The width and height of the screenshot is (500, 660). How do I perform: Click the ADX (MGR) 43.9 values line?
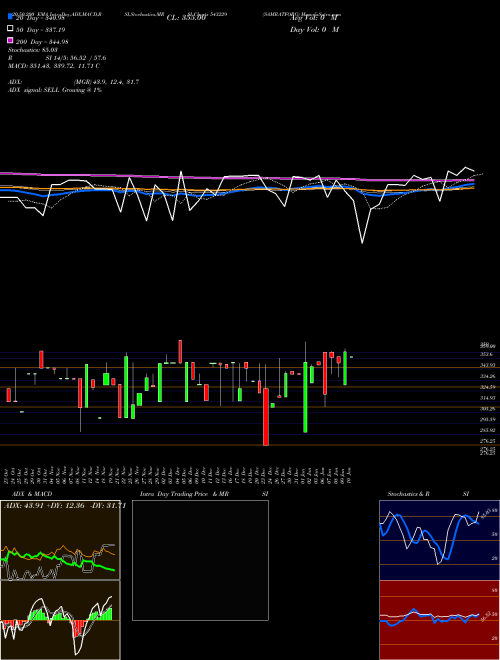74,82
